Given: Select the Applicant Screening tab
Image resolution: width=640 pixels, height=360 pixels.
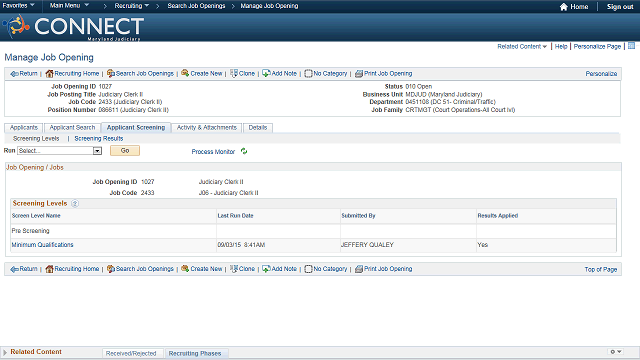Looking at the screenshot, I should coord(136,128).
